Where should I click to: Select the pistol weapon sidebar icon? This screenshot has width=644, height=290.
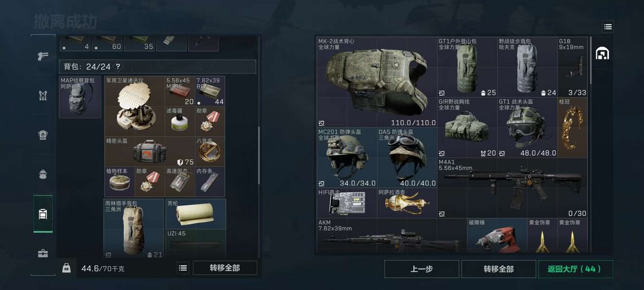[x=43, y=56]
